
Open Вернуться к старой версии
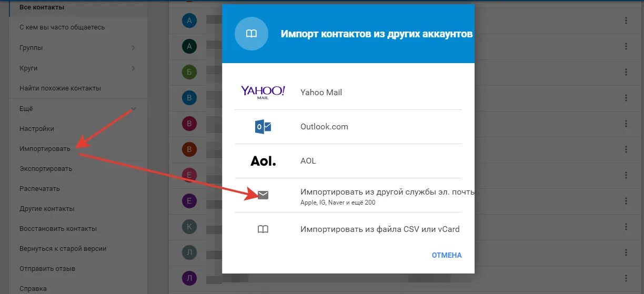[x=63, y=249]
